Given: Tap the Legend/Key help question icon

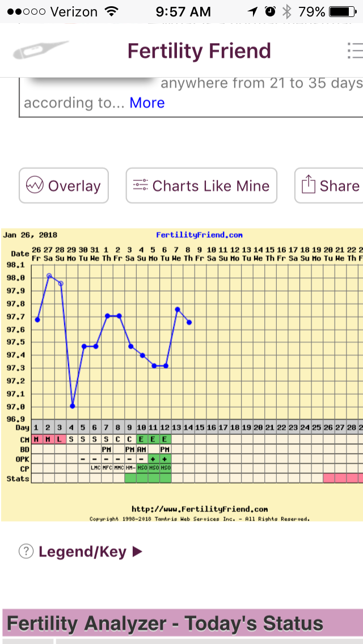Looking at the screenshot, I should pos(26,552).
